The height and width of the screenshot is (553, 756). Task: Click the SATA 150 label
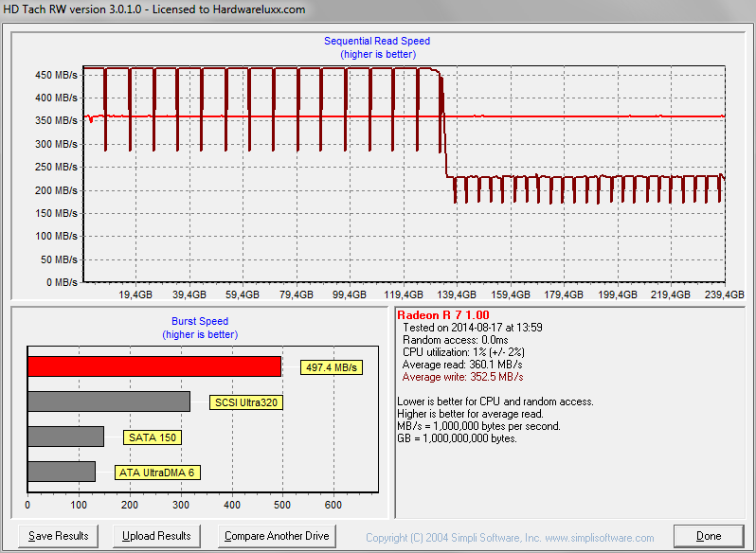tap(153, 437)
